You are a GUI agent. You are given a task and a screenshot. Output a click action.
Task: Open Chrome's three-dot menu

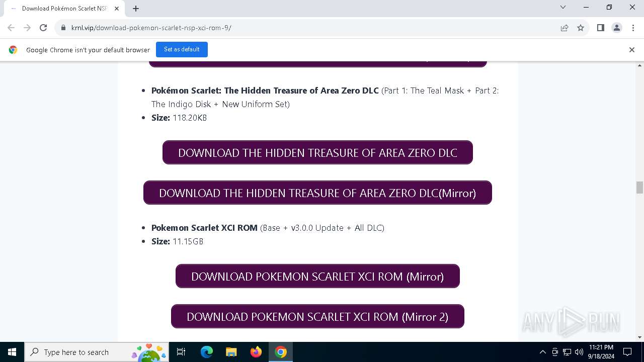coord(632,28)
